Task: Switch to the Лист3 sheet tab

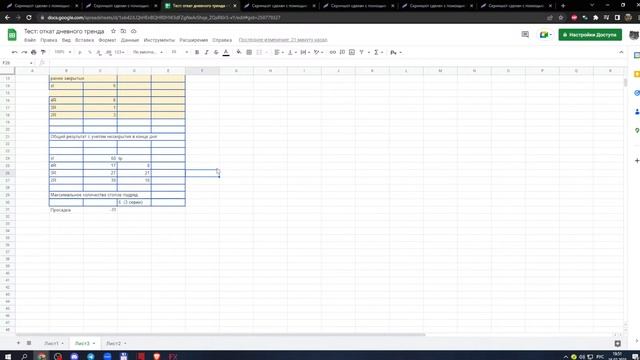Action: point(84,343)
